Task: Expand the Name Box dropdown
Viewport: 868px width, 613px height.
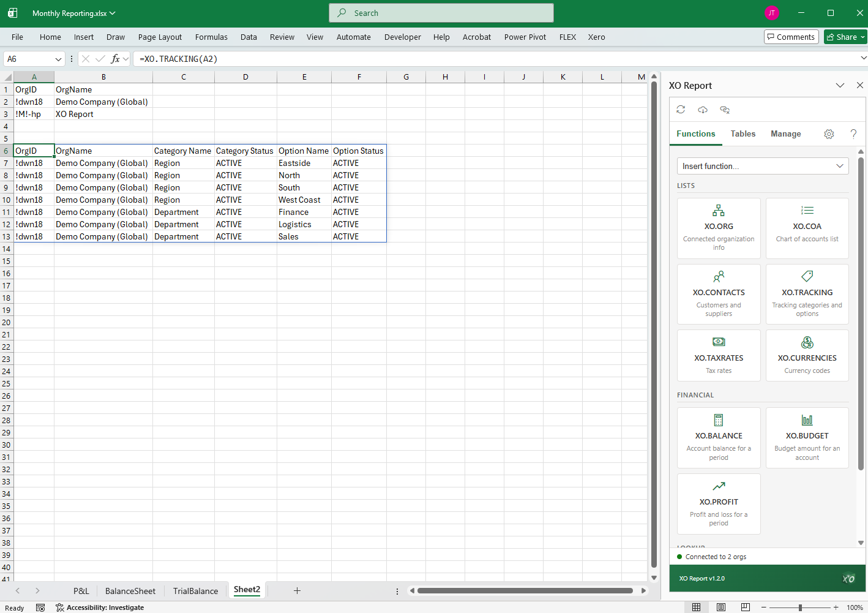Action: pyautogui.click(x=58, y=59)
